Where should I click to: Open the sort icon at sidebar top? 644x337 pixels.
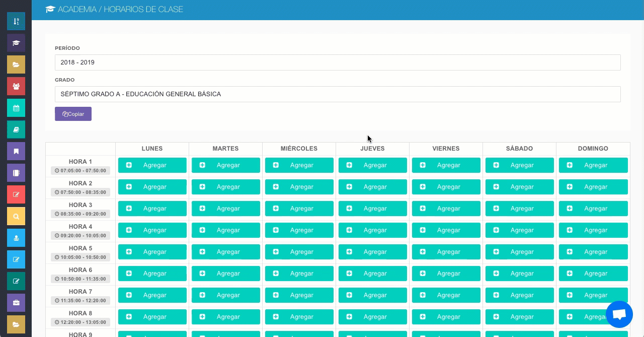click(x=16, y=21)
